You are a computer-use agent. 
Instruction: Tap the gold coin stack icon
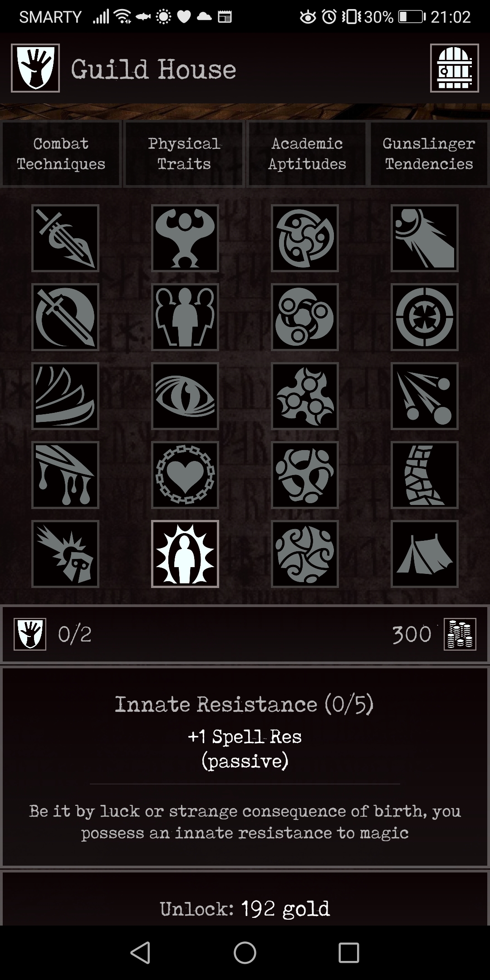[x=460, y=634]
